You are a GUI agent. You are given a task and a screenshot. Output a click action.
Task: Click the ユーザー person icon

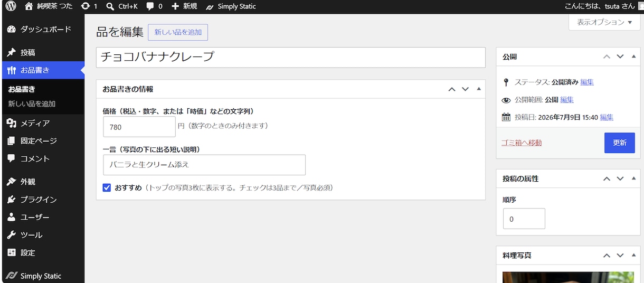click(x=12, y=217)
